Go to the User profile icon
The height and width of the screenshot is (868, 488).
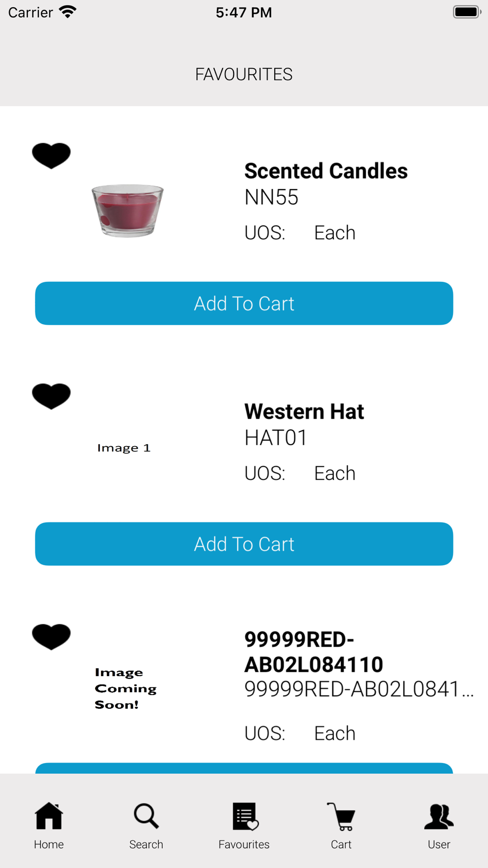(x=439, y=816)
